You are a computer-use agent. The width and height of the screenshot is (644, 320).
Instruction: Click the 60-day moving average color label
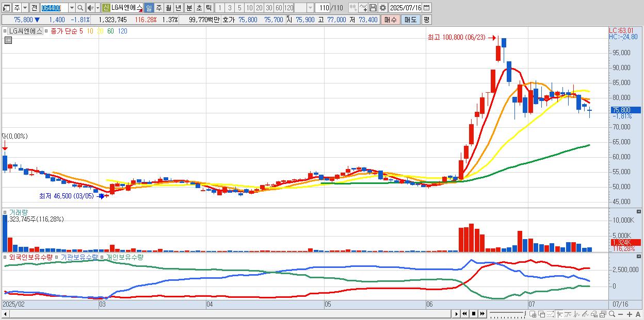click(110, 31)
